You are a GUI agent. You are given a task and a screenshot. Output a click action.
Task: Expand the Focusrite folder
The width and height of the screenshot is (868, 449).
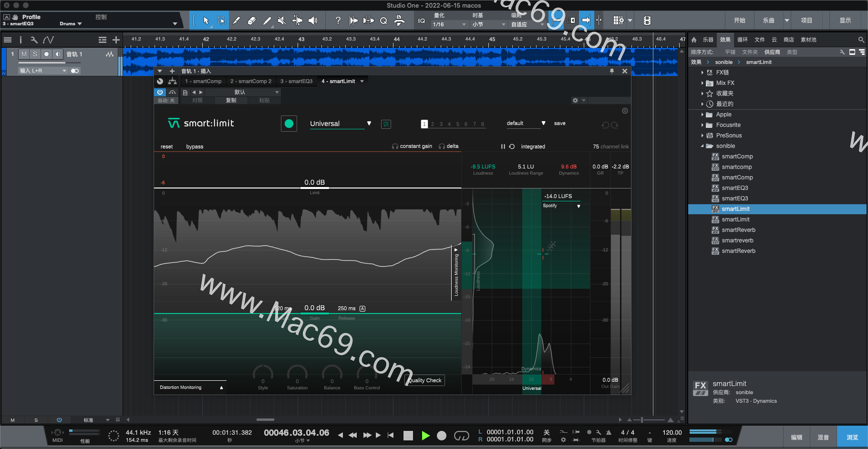pyautogui.click(x=702, y=125)
